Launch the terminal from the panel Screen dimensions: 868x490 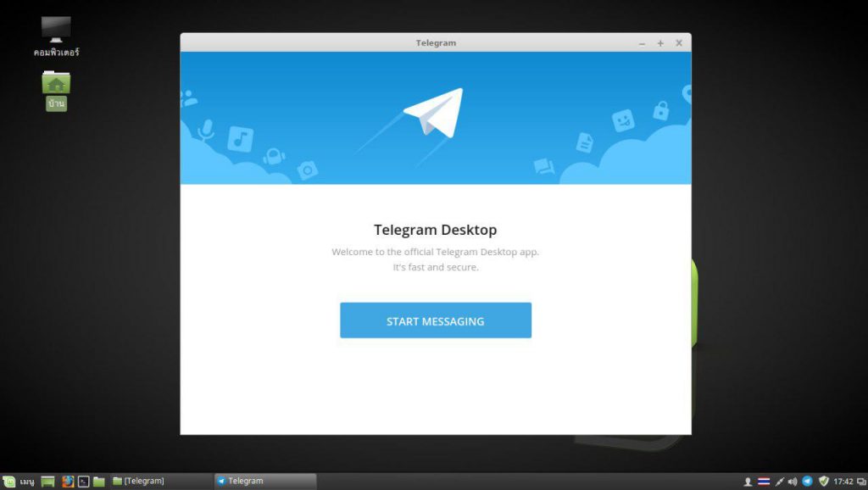(83, 482)
